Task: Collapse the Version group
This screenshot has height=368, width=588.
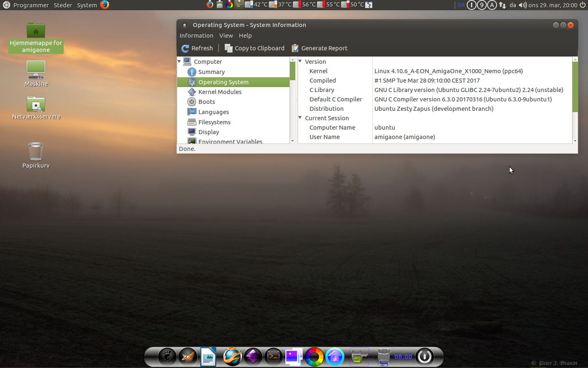Action: tap(300, 61)
